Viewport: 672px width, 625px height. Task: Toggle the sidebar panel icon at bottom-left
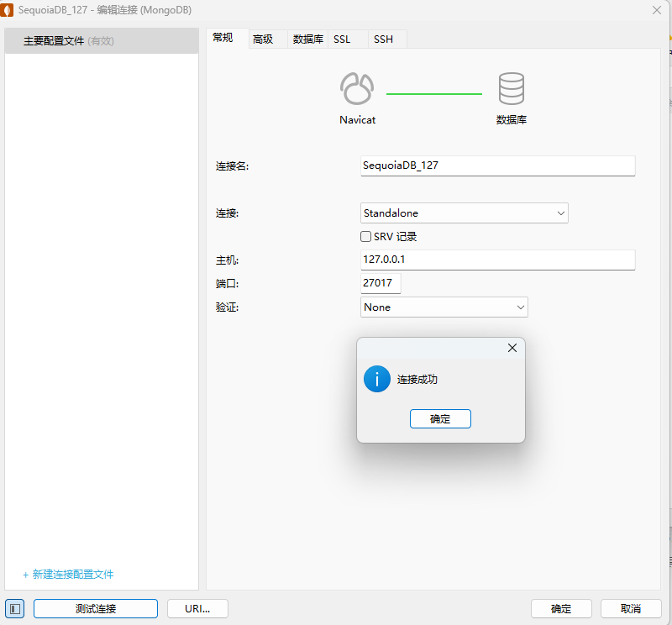[x=14, y=608]
